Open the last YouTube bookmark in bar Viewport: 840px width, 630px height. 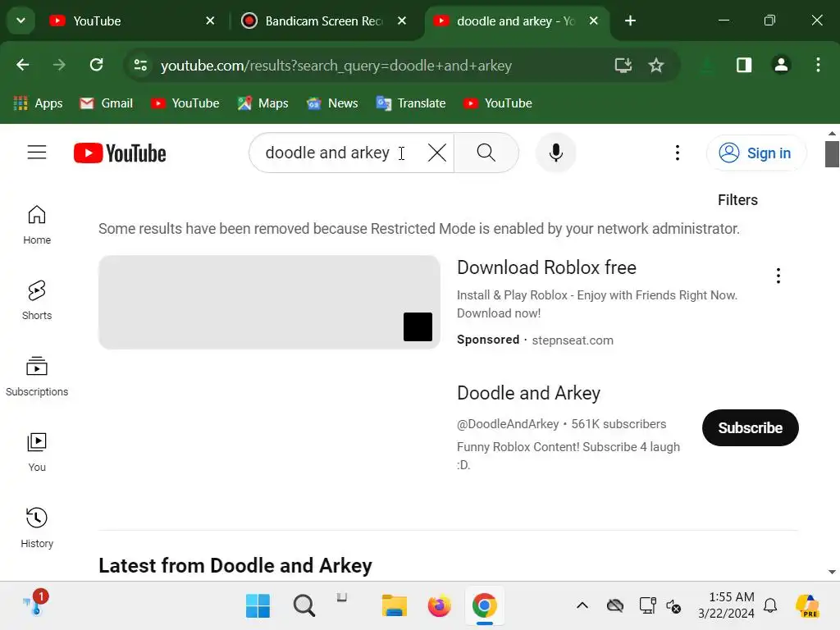point(498,103)
